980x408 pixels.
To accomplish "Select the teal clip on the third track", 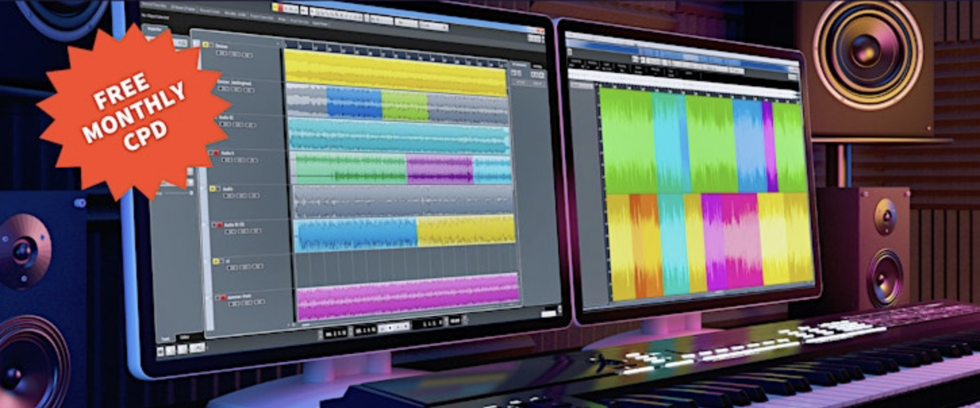I will coord(399,135).
